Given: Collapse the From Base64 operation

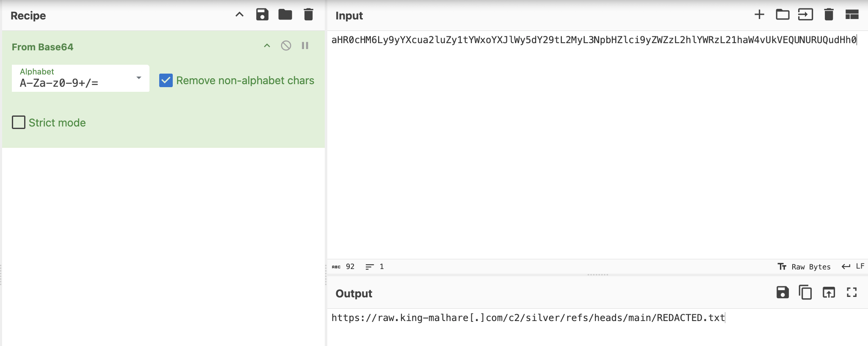Looking at the screenshot, I should [266, 45].
